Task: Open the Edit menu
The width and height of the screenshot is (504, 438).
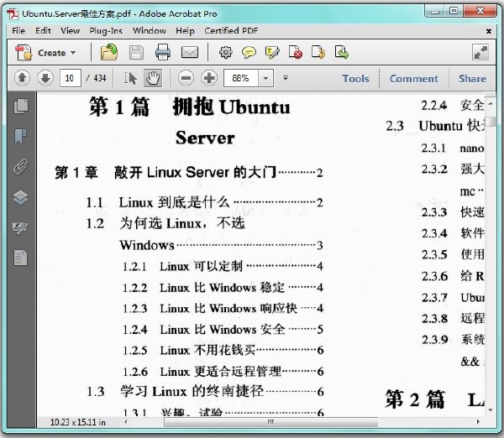Action: 43,31
